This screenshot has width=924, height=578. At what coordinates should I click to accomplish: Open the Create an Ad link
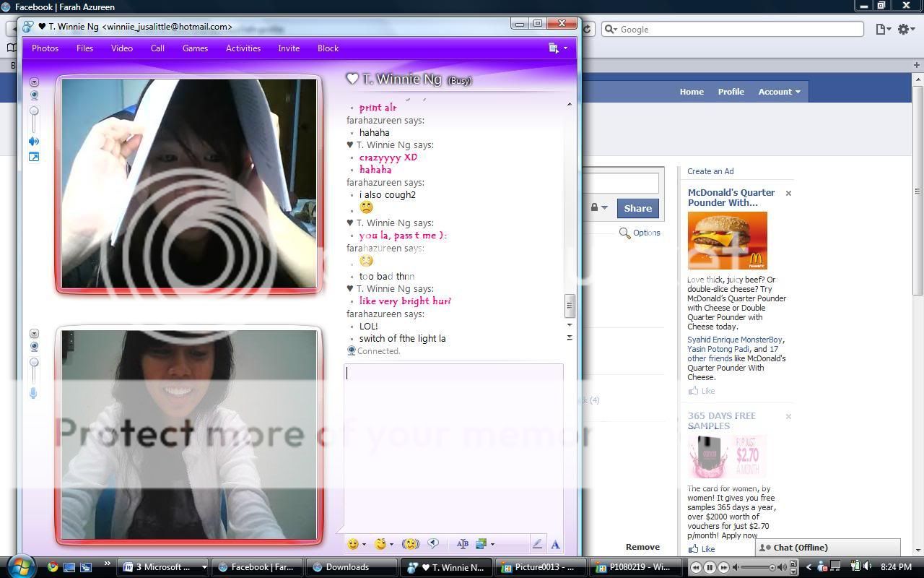point(710,171)
